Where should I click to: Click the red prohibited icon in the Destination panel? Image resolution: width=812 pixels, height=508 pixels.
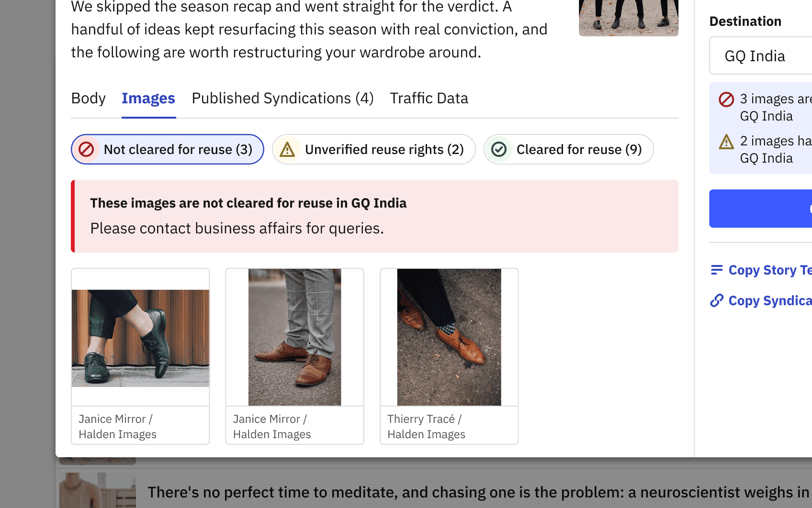726,99
